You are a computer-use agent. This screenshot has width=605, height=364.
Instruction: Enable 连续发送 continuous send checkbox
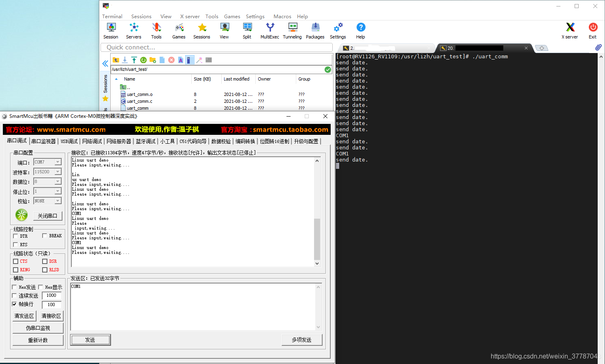tap(14, 296)
